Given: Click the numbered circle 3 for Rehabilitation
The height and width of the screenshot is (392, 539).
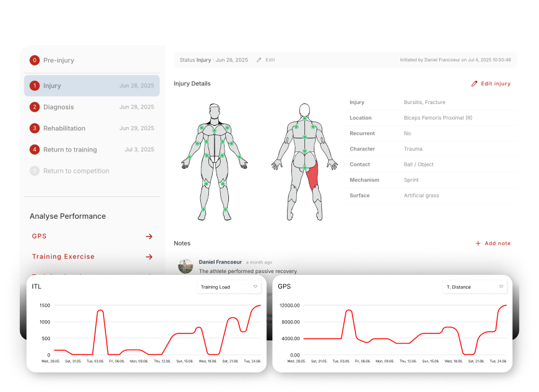Looking at the screenshot, I should click(35, 128).
